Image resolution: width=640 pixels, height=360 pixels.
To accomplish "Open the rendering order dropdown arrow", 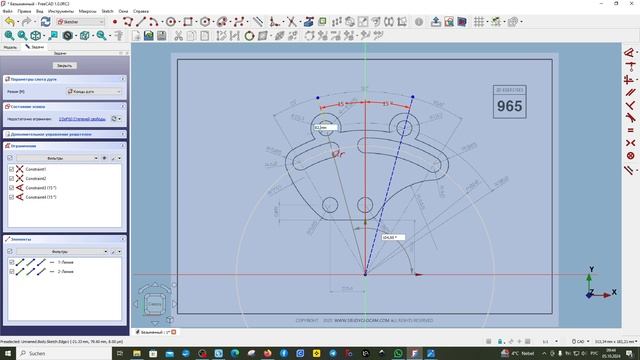I will click(x=522, y=22).
